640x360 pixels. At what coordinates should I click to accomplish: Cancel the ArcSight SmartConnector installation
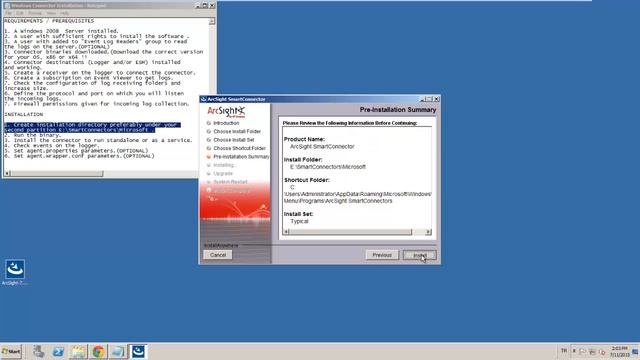(x=218, y=255)
